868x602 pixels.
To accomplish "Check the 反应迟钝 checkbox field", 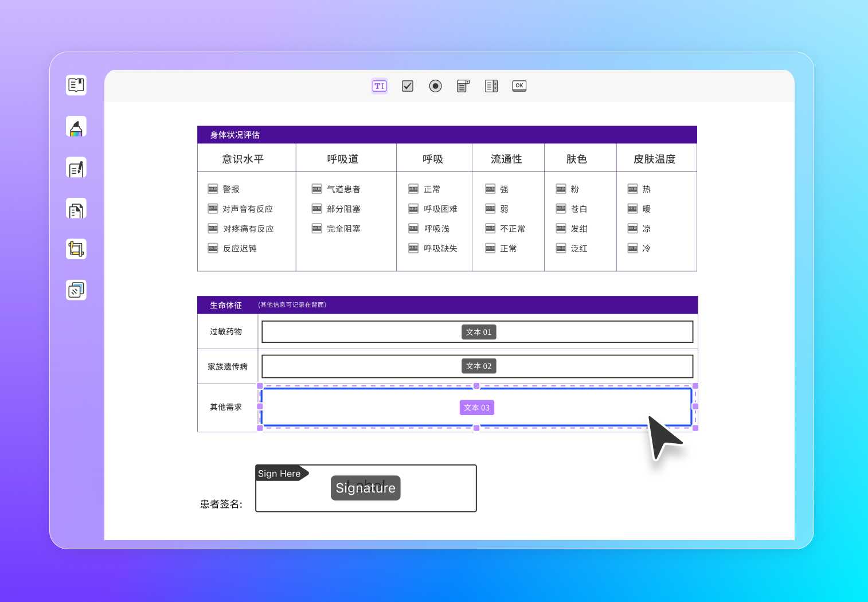I will click(x=213, y=248).
